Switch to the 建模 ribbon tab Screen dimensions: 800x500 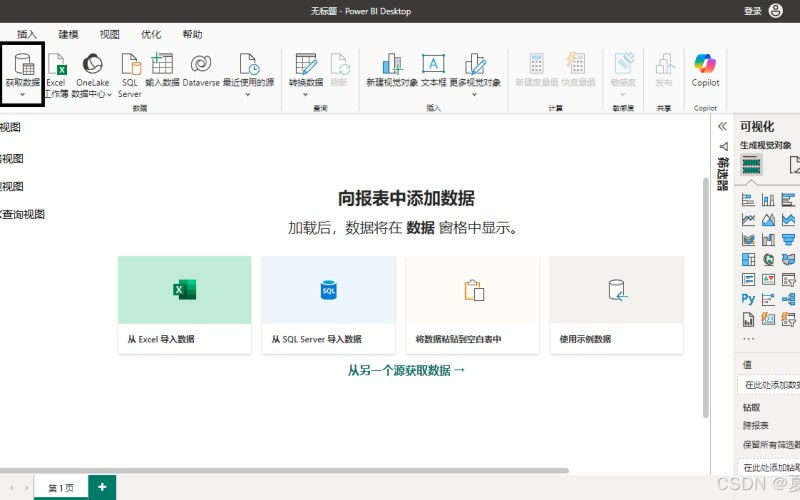pos(68,34)
